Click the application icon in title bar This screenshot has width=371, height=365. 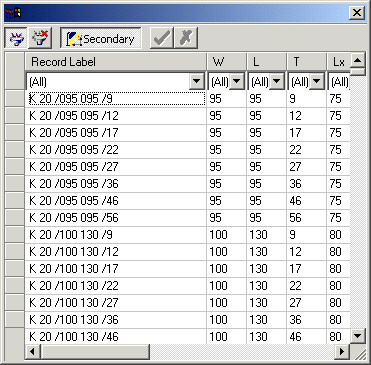pos(13,13)
